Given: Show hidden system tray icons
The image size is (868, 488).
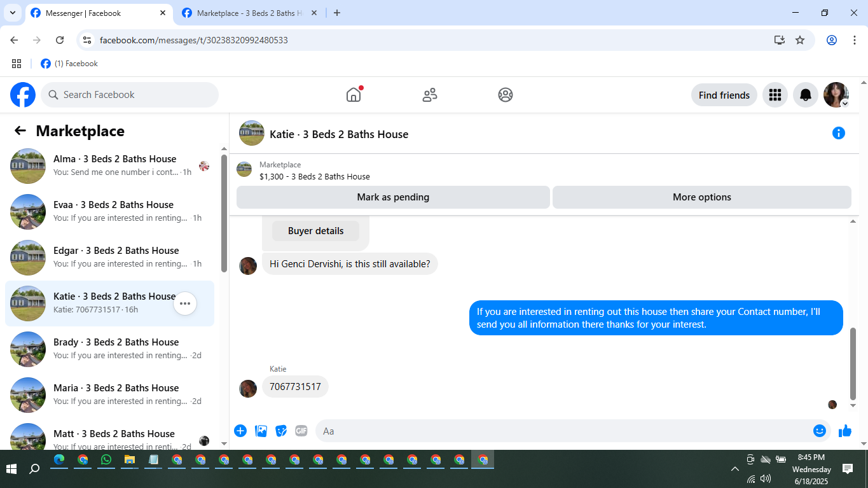Looking at the screenshot, I should [x=735, y=469].
